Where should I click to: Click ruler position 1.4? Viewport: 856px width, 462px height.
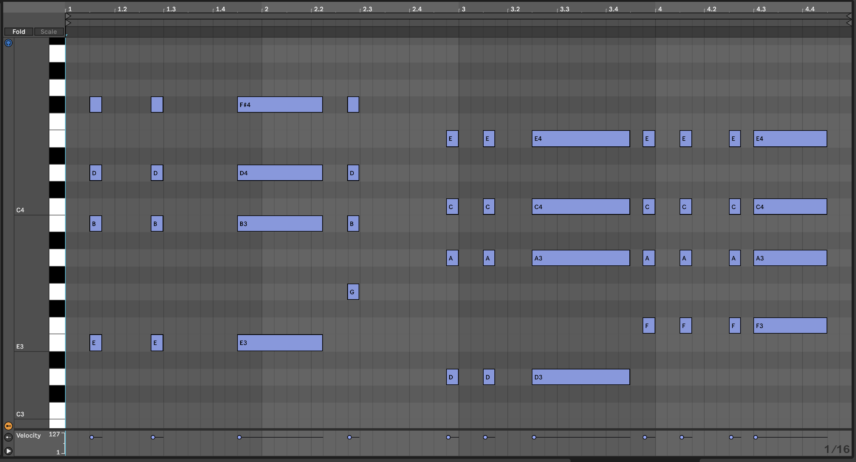coord(220,9)
